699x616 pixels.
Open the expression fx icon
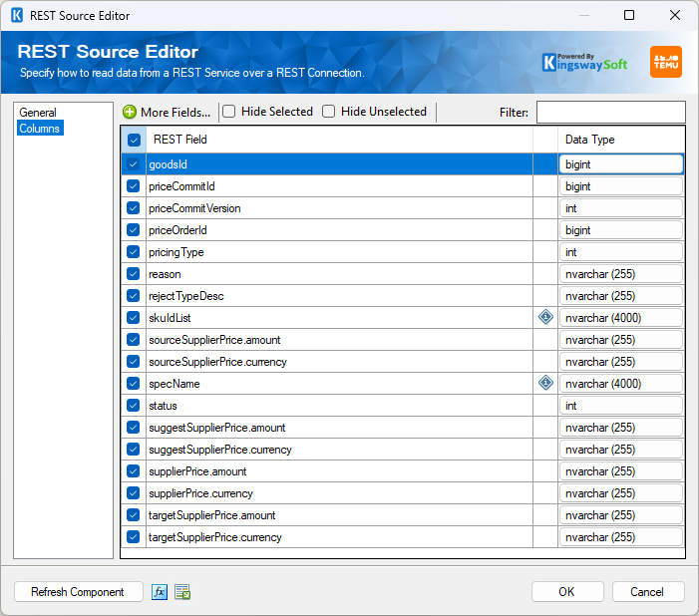click(160, 592)
